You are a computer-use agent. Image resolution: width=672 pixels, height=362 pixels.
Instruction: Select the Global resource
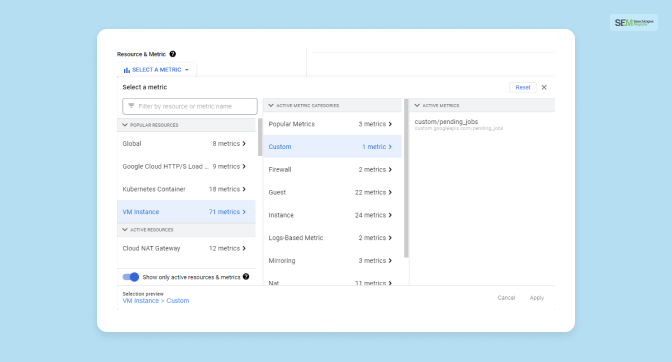[x=186, y=144]
